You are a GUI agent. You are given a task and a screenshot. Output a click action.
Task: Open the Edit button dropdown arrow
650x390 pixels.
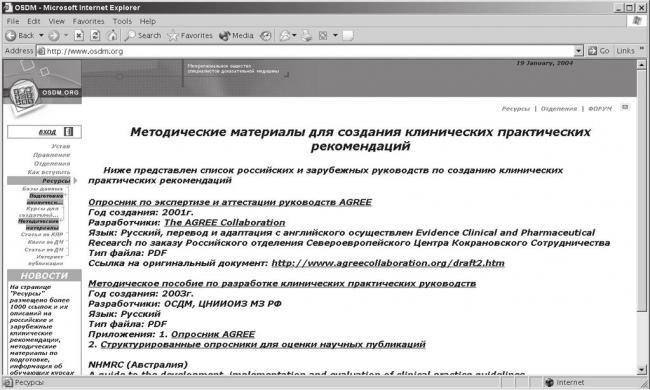coord(335,36)
